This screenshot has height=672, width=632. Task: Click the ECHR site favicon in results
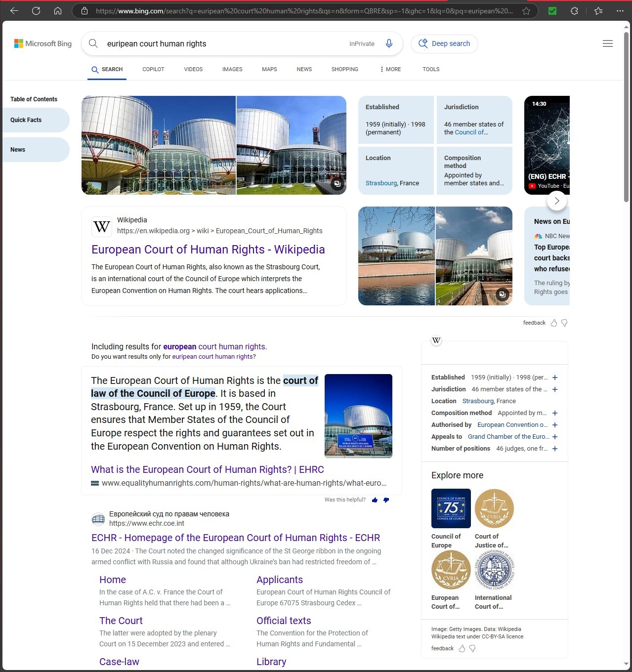pos(98,519)
